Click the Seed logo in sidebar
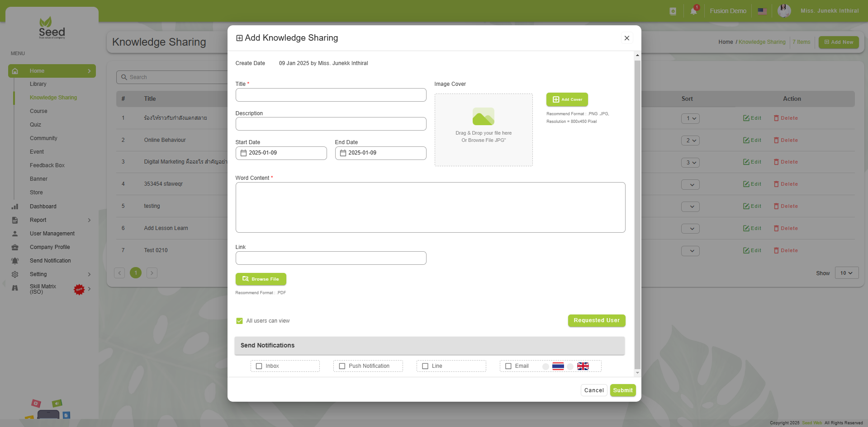 tap(52, 28)
